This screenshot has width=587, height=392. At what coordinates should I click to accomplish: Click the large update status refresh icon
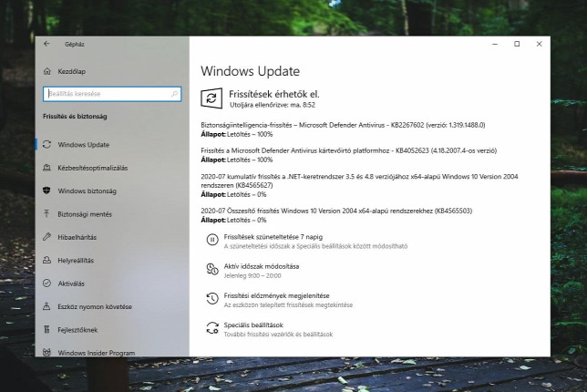[x=211, y=98]
